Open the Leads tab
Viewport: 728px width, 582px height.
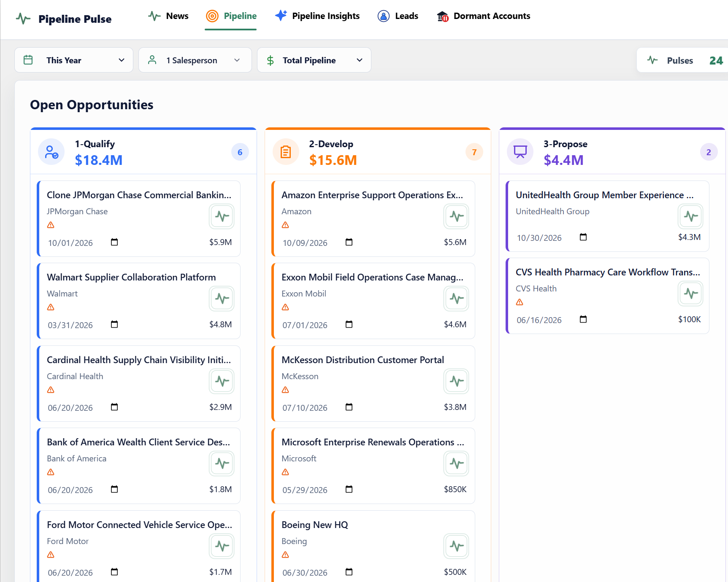tap(398, 16)
